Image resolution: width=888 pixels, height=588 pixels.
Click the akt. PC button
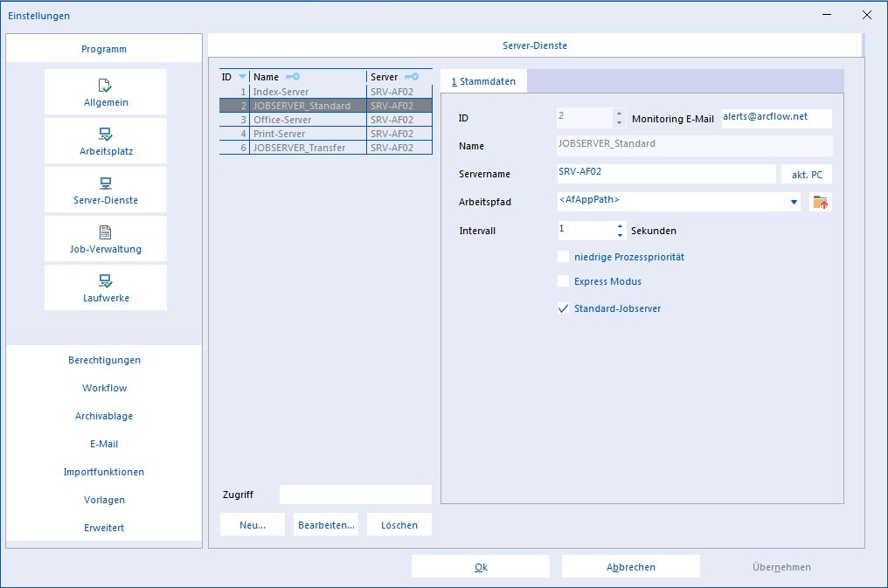point(807,175)
